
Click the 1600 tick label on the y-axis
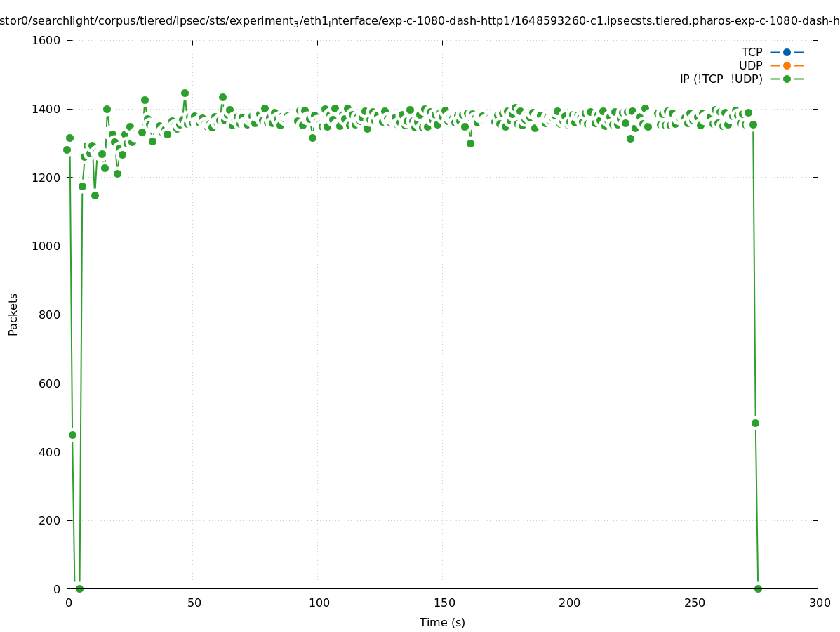(46, 41)
